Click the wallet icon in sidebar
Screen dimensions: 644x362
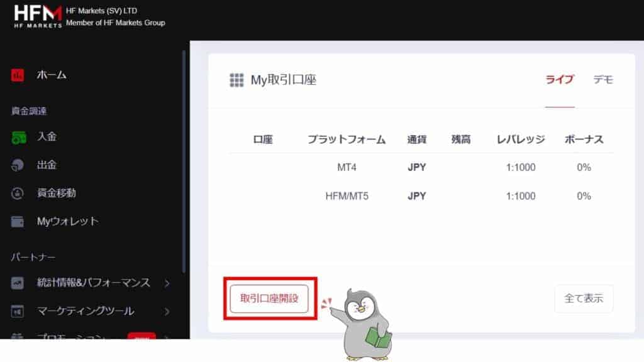point(17,222)
